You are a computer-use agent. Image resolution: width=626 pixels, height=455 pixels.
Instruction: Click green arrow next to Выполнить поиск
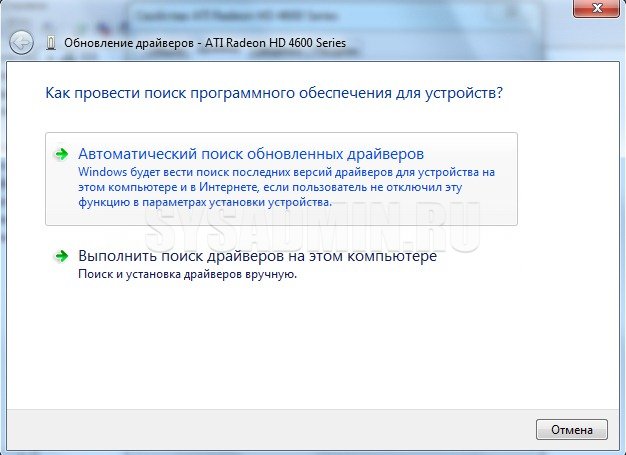(x=62, y=257)
